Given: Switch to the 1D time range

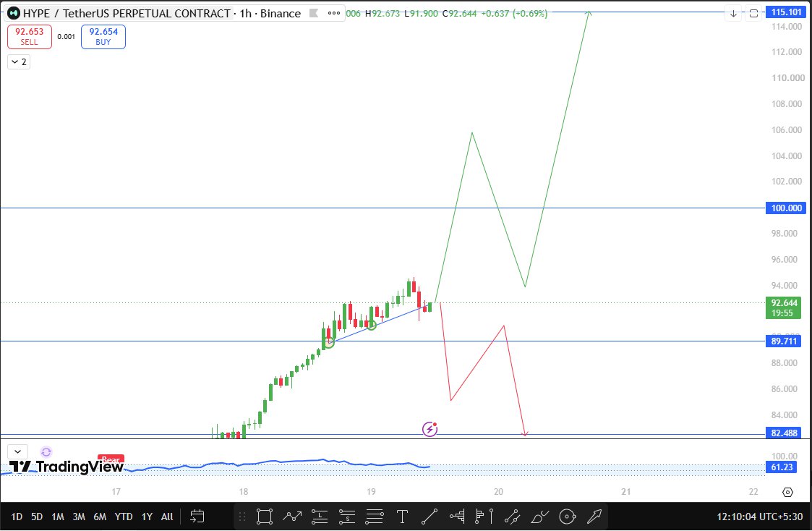Looking at the screenshot, I should click(17, 517).
